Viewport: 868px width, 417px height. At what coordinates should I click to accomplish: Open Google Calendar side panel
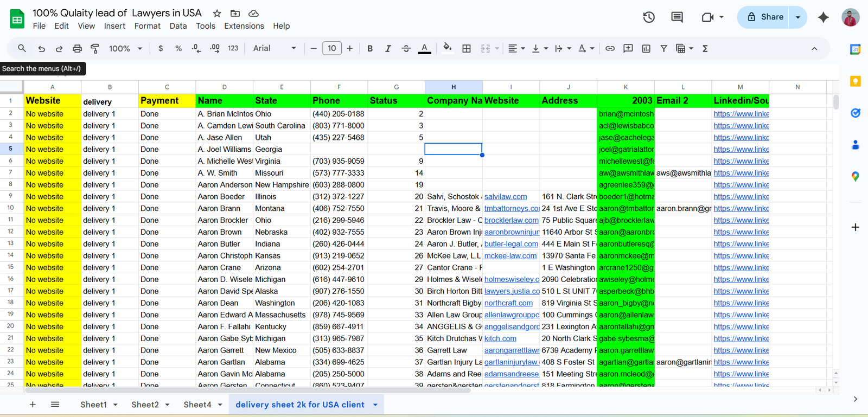[856, 49]
